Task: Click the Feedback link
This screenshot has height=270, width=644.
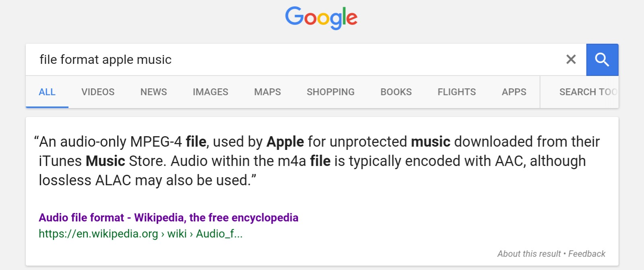Action: point(586,254)
